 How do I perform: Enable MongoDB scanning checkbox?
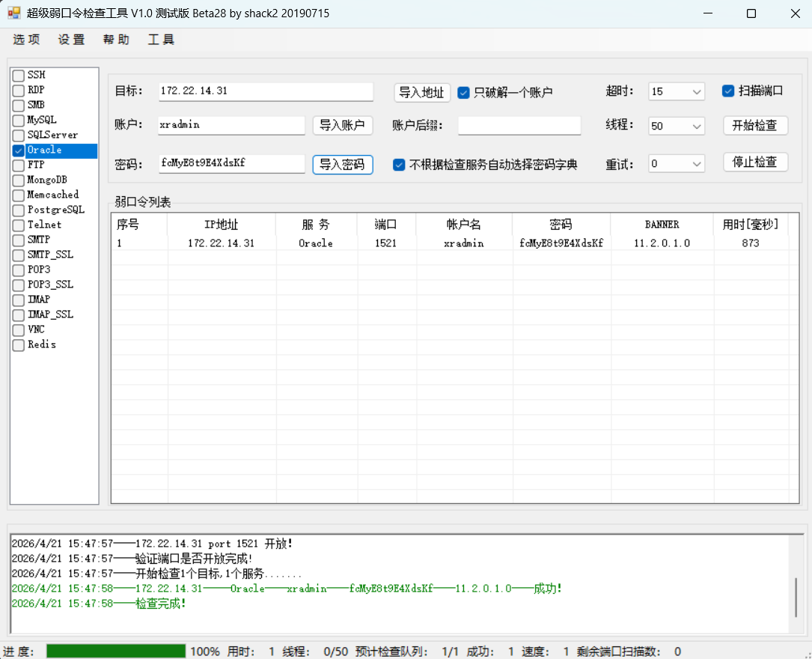tap(19, 180)
